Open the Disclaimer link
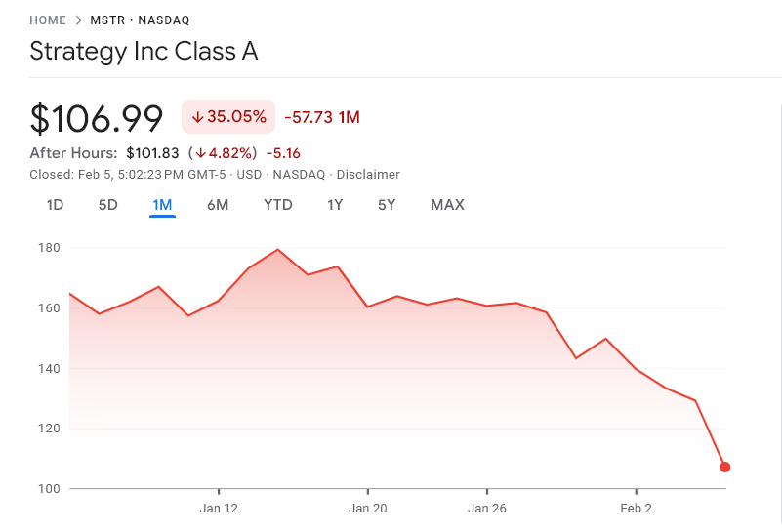Screen dimensions: 782x532 (x=368, y=175)
